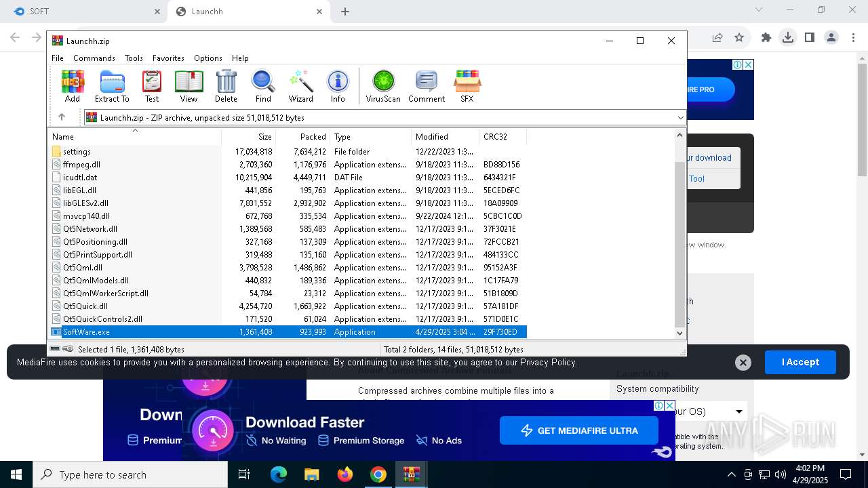This screenshot has width=868, height=488.
Task: Open File Explorer from taskbar
Action: 312,474
